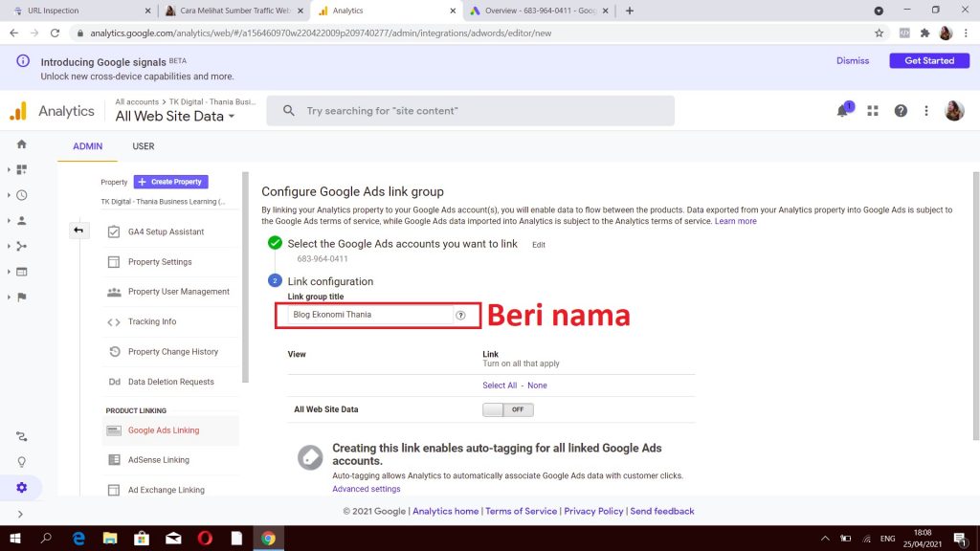Open Discover lightbulb icon in sidebar

(x=22, y=462)
